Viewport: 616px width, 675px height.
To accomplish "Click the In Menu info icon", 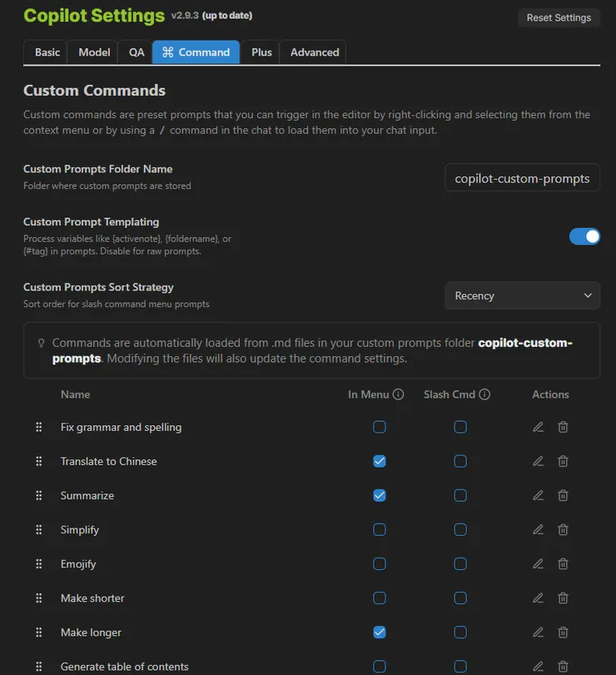I will [x=398, y=395].
